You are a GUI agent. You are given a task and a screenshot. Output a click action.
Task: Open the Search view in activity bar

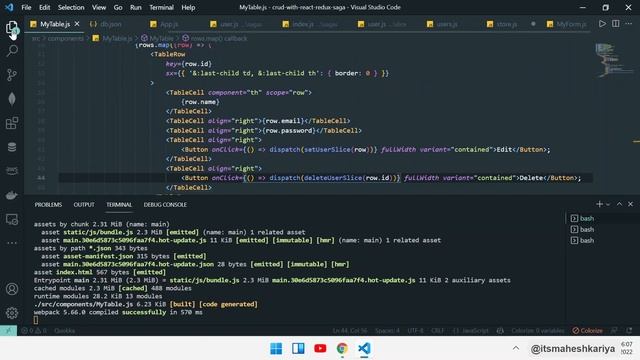(12, 51)
